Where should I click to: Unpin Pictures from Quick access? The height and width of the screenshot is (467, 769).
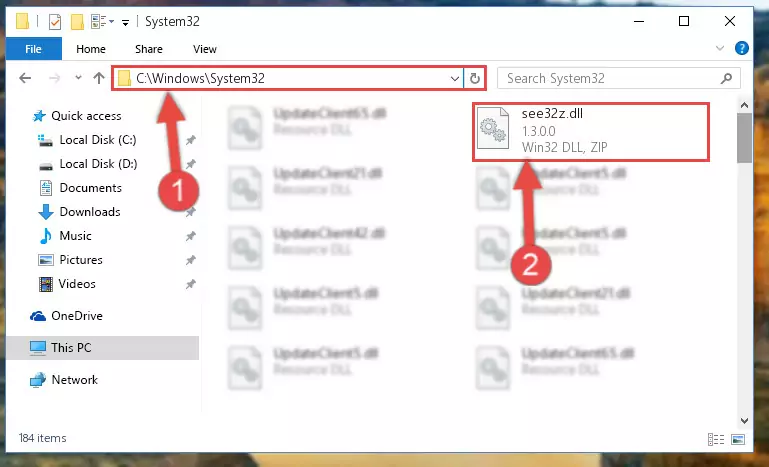[x=190, y=260]
